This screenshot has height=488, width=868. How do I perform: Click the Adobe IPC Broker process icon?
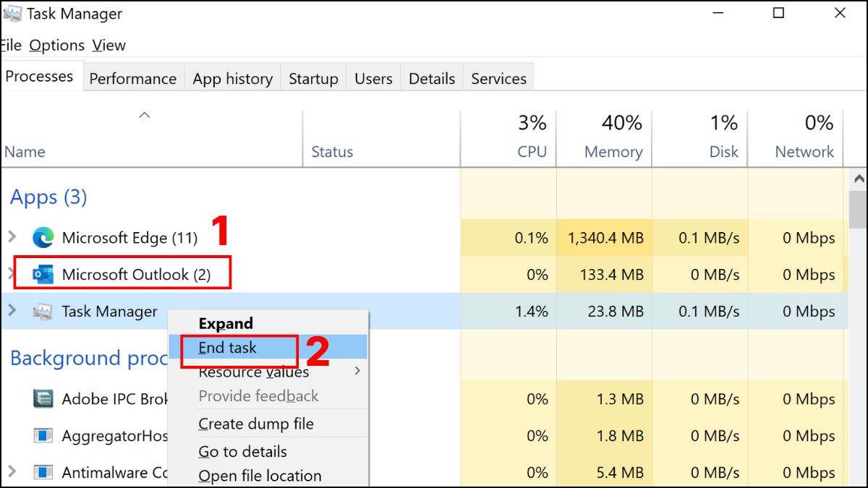click(x=43, y=399)
